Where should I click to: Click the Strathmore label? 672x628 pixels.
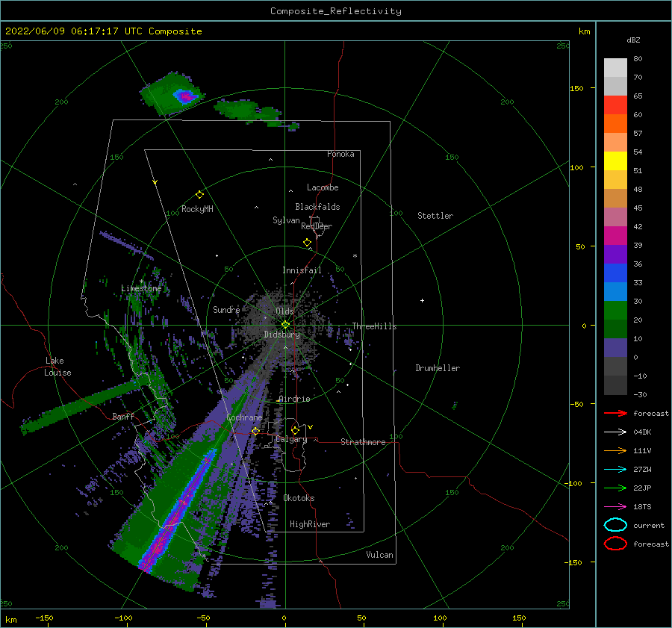(x=363, y=442)
